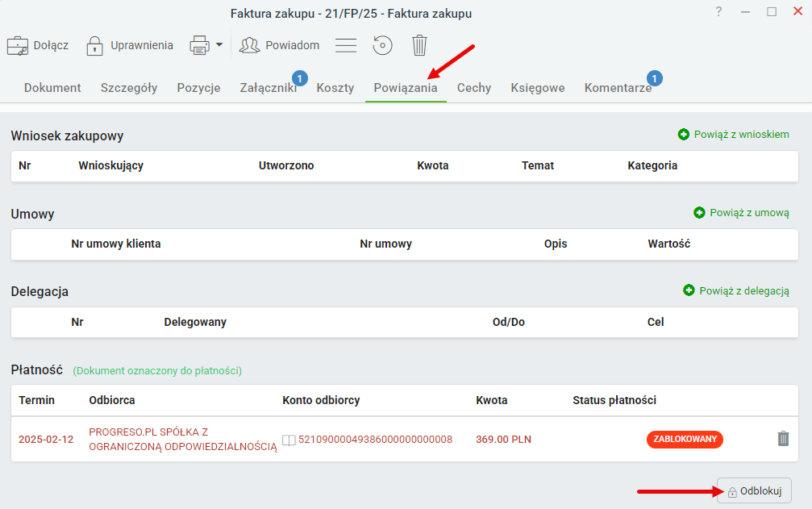Click the Termin column header

pyautogui.click(x=37, y=400)
